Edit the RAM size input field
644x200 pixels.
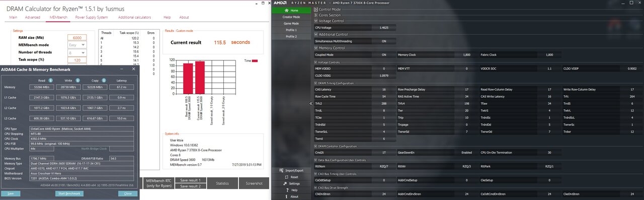[77, 37]
